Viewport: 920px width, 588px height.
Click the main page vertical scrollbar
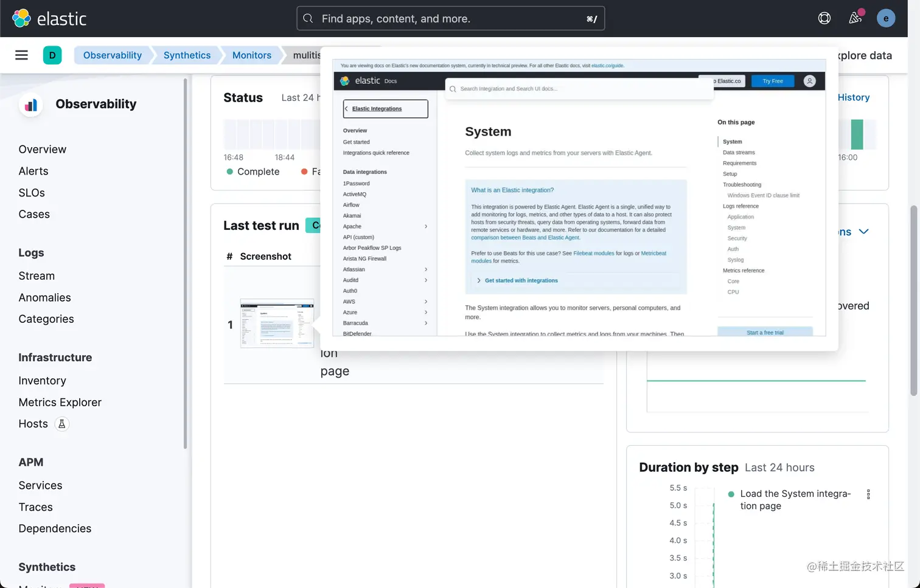[x=913, y=301]
